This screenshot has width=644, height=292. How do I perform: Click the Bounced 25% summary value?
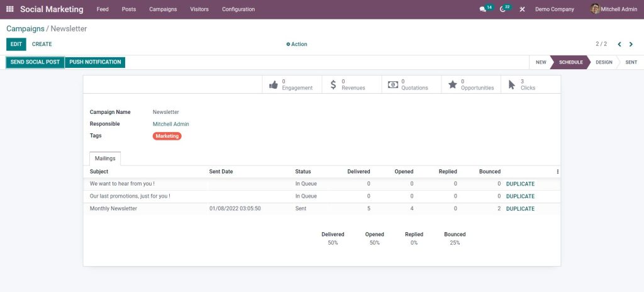tap(455, 243)
